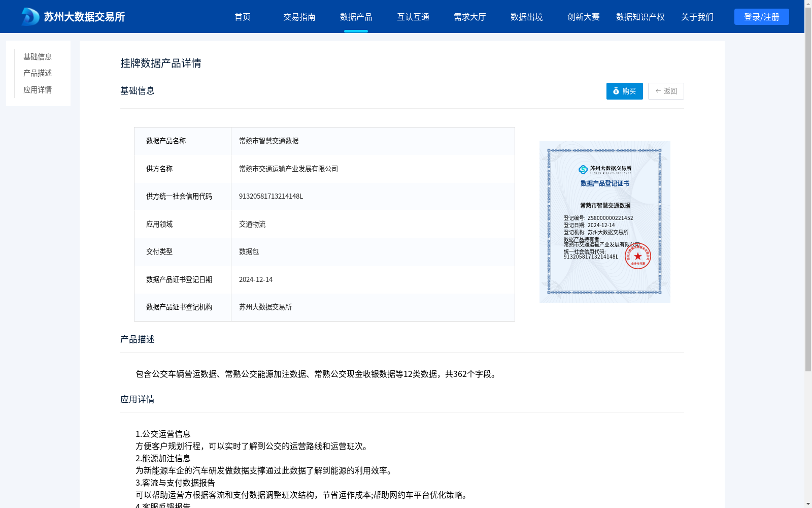Click the 登录/注册 button

(x=762, y=17)
